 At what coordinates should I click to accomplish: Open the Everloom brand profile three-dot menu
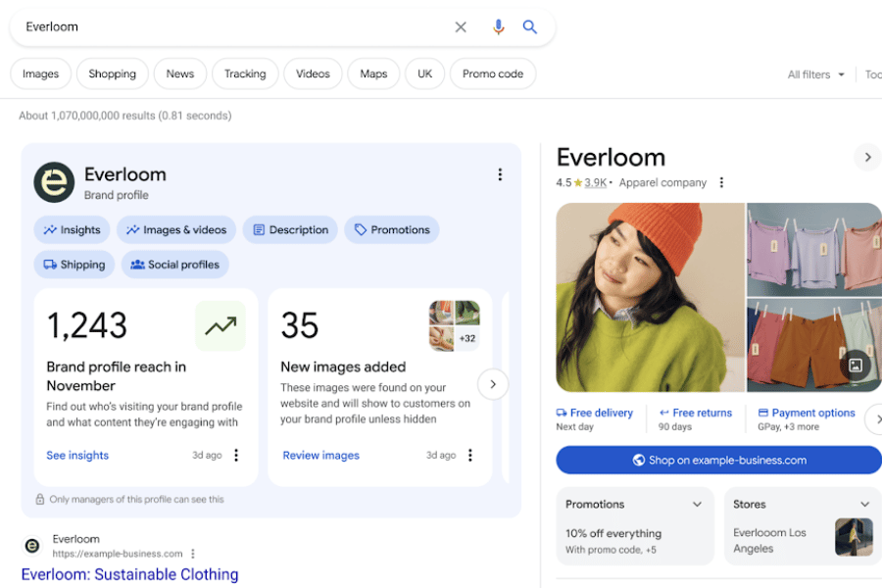500,174
